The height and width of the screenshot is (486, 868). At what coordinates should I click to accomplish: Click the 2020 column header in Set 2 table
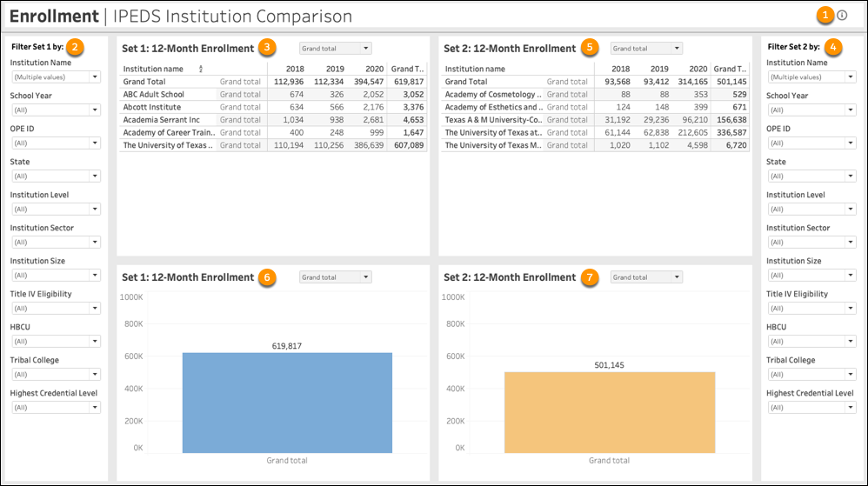(x=698, y=70)
